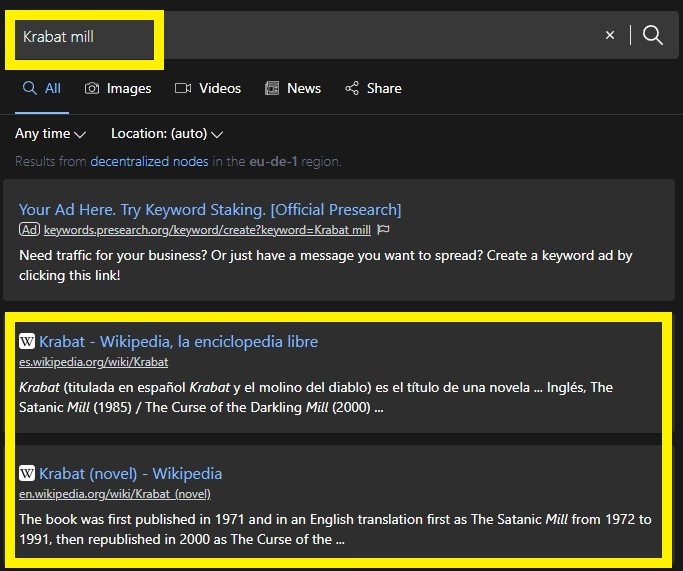Image resolution: width=683 pixels, height=571 pixels.
Task: Click the keywords.presearch.org ad URL
Action: (207, 230)
